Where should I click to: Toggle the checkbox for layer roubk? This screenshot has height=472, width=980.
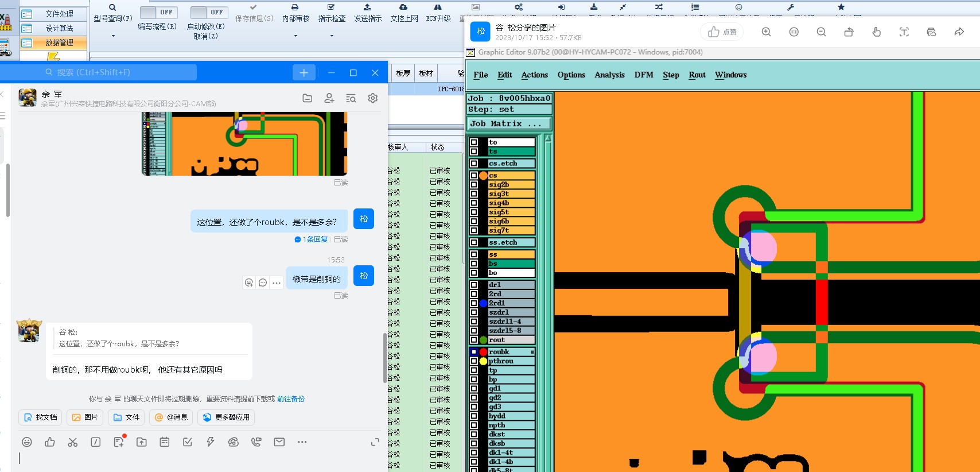(474, 352)
